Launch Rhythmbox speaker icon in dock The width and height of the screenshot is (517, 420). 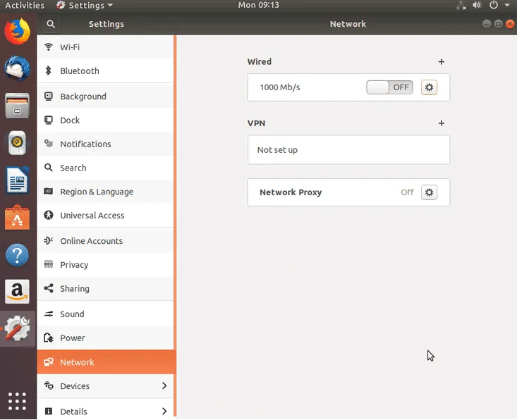point(17,143)
